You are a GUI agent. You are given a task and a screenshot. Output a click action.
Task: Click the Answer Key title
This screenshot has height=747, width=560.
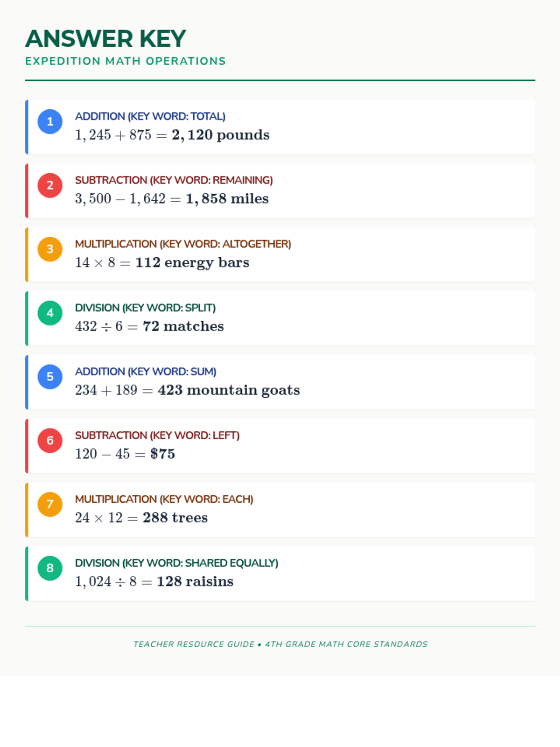point(105,39)
